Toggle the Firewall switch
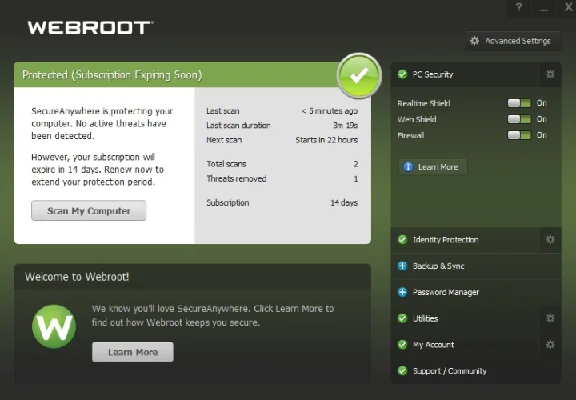This screenshot has height=400, width=576. 519,135
